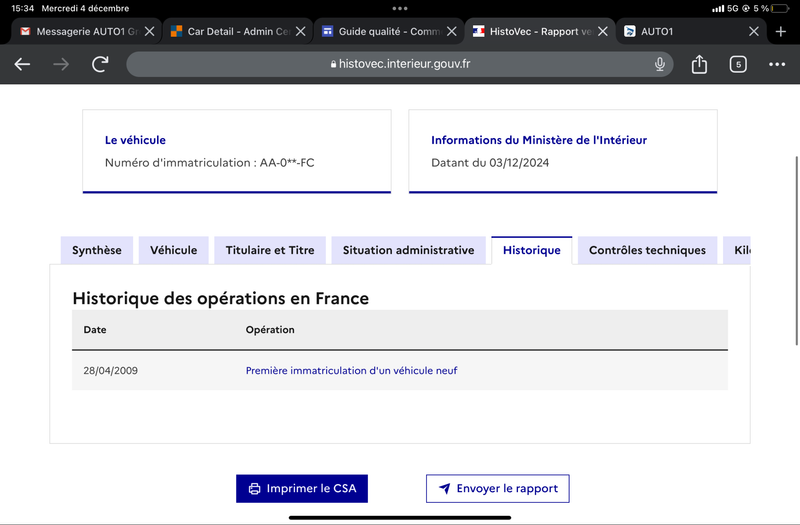The width and height of the screenshot is (800, 525).
Task: Select the Historique tab
Action: tap(532, 251)
